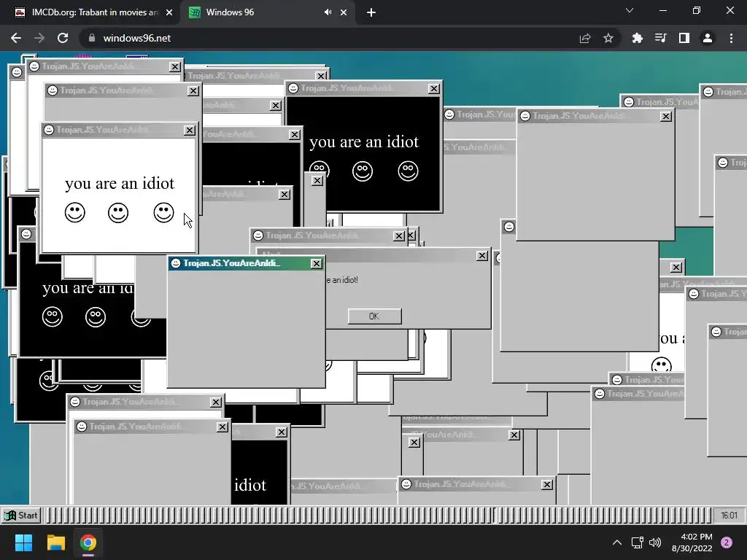Close the active highlighted Trojan.JS.YouAreAnIdi window
Screen dimensions: 747x560
[x=317, y=263]
